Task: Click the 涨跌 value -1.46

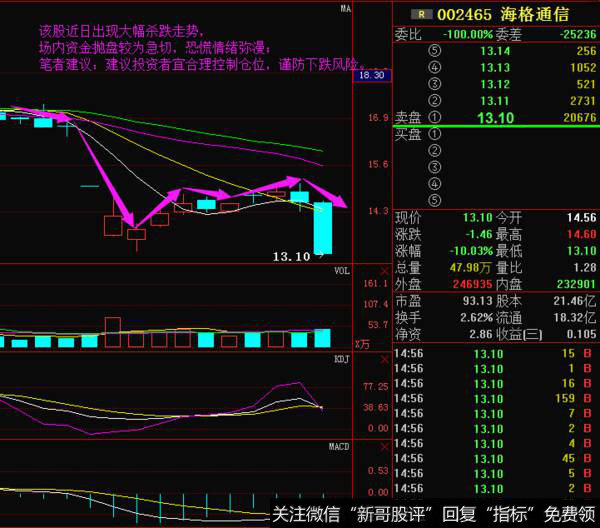Action: point(479,234)
